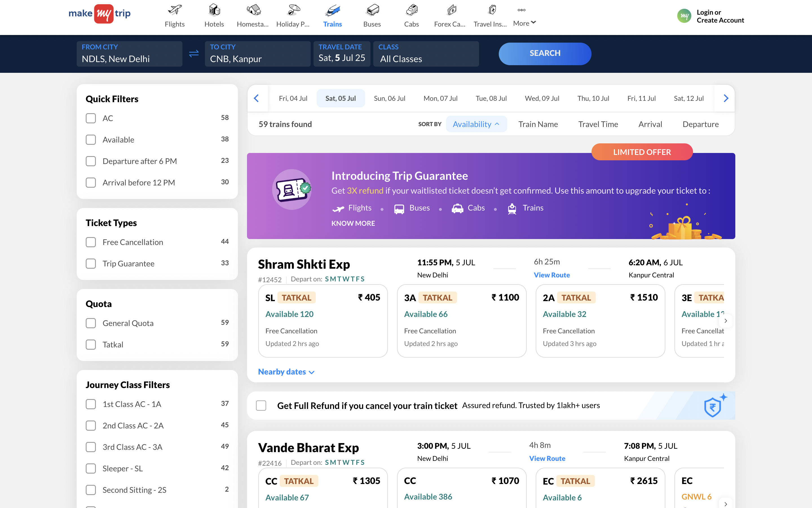Check the Trip Guarantee ticket type
The height and width of the screenshot is (508, 812).
coord(91,264)
